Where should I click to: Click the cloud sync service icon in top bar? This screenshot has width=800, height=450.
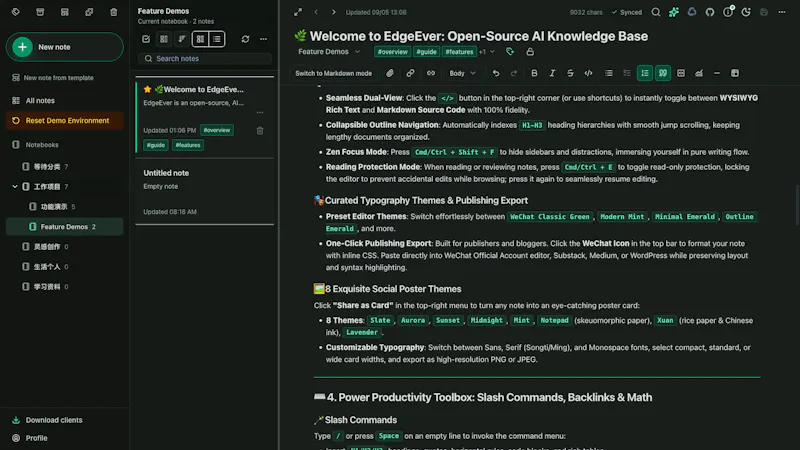692,12
